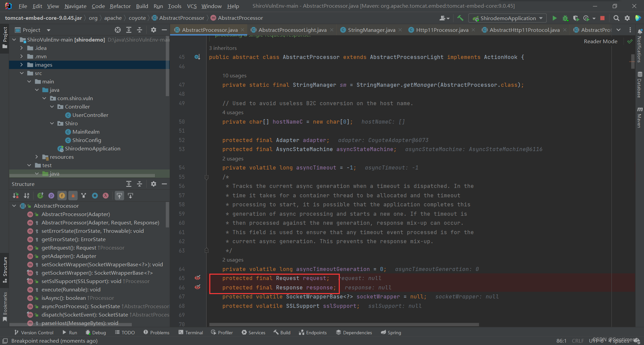Screen dimensions: 644x345
Task: Open IDE settings gear in the main toolbar
Action: point(627,18)
